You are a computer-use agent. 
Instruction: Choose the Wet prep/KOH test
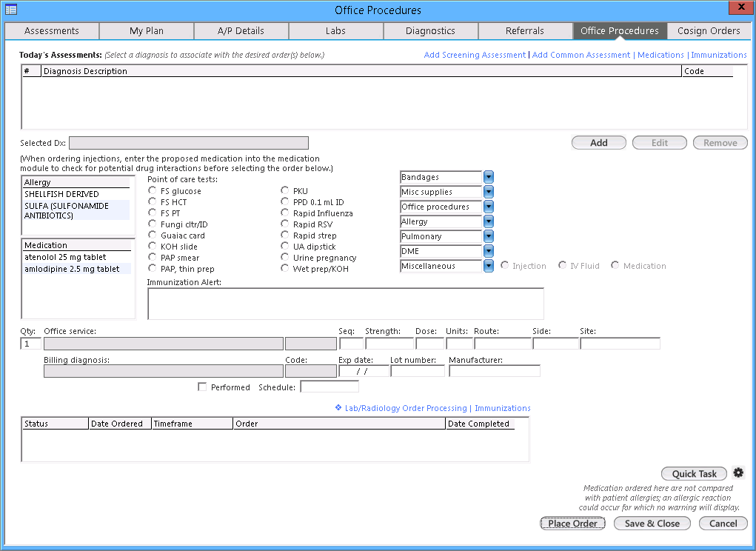coord(285,268)
